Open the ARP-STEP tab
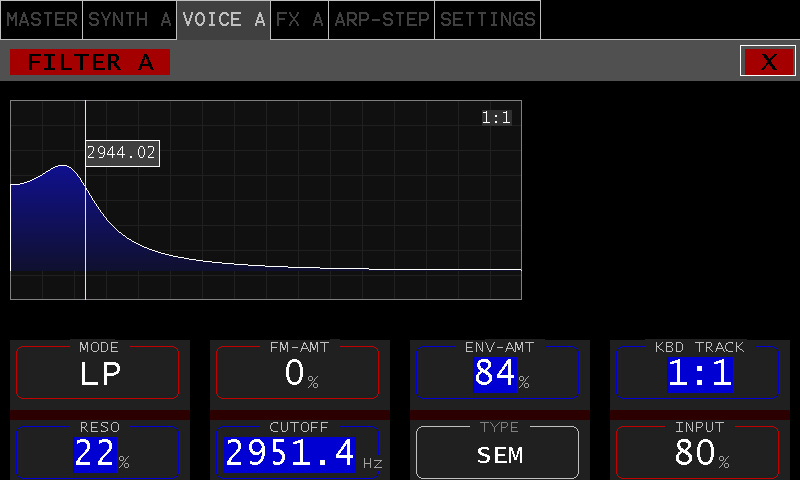This screenshot has height=480, width=800. (x=382, y=20)
